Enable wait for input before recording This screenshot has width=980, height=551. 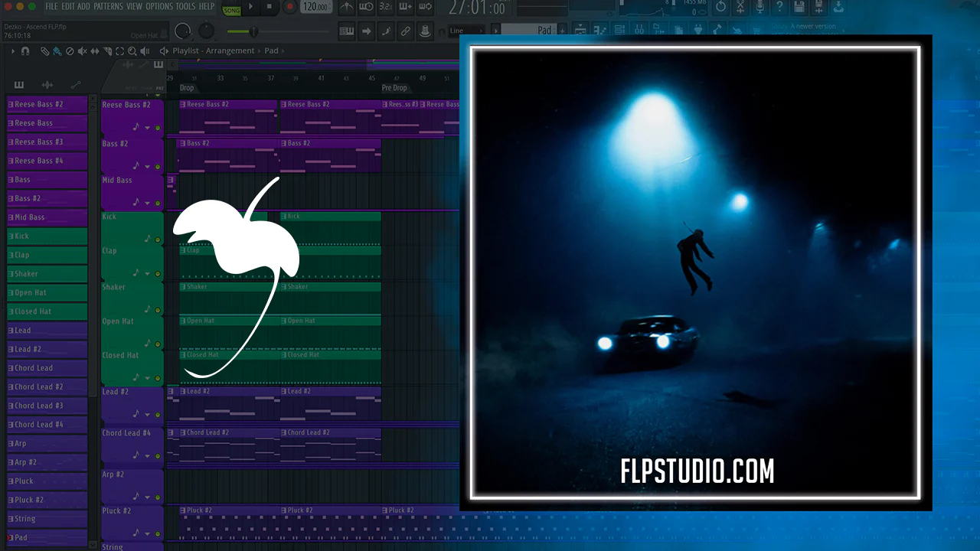coord(367,8)
